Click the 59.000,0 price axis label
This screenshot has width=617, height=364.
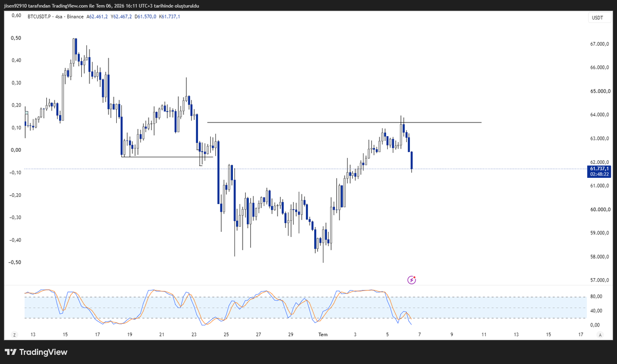click(x=600, y=233)
